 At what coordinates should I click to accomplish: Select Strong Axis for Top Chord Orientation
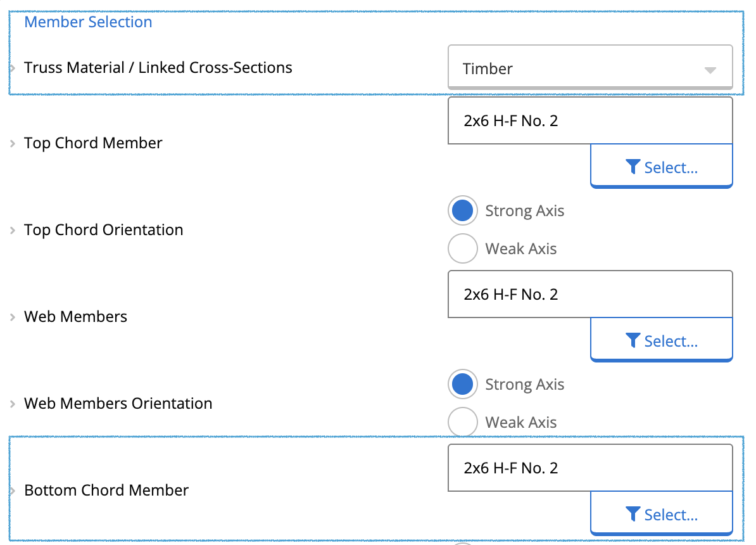[463, 210]
